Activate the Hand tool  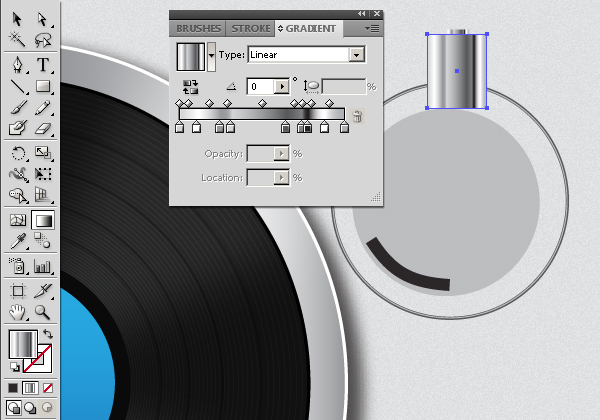pyautogui.click(x=18, y=312)
